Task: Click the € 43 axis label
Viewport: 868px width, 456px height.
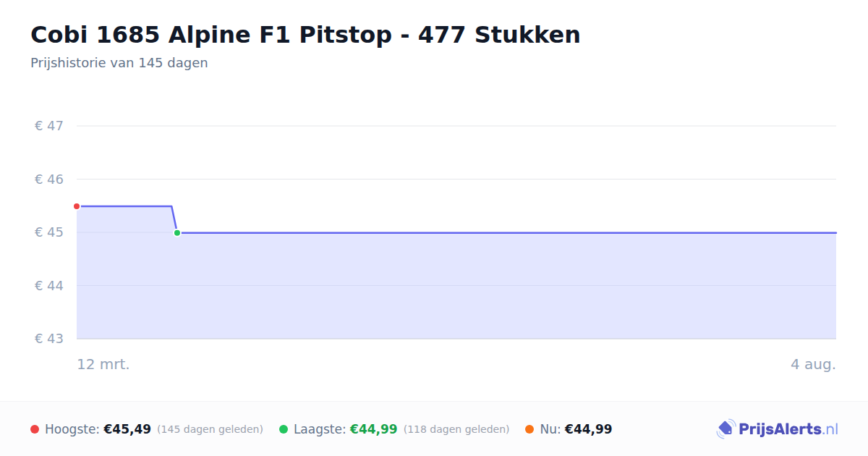Action: 49,339
